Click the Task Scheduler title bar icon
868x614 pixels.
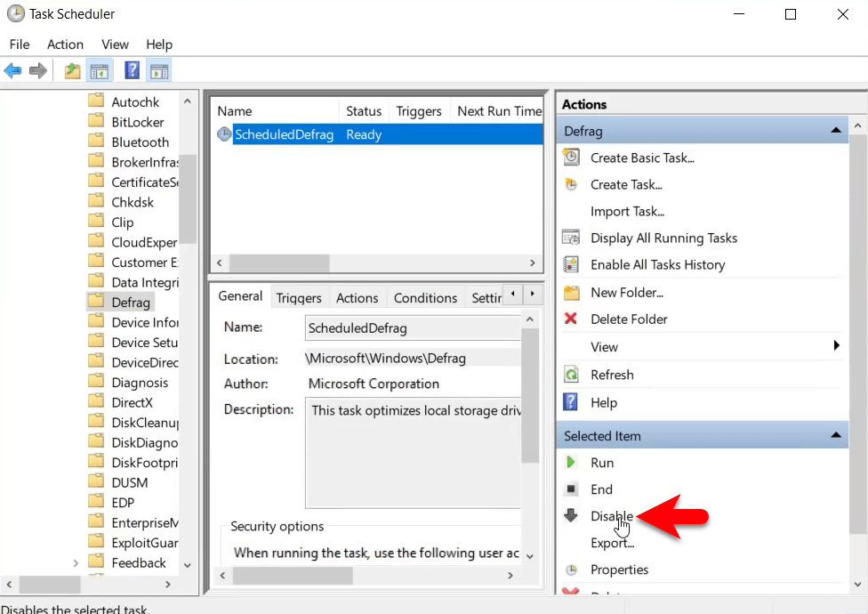point(15,14)
